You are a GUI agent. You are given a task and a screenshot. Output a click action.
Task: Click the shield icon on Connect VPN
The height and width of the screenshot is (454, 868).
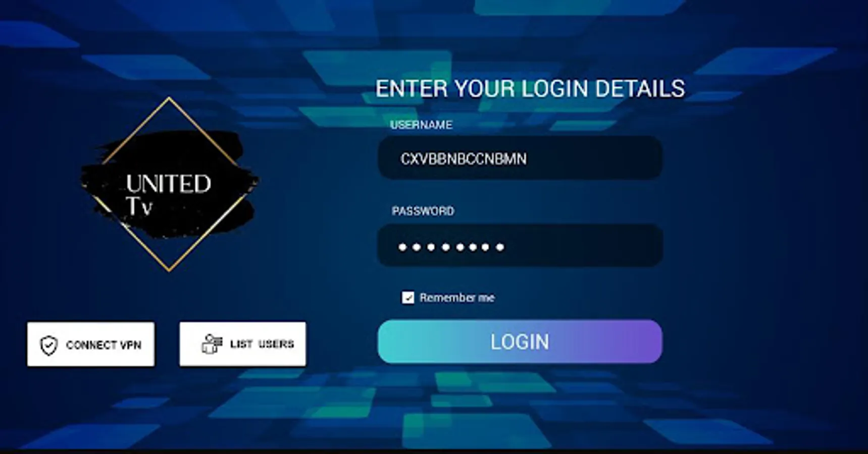(49, 346)
